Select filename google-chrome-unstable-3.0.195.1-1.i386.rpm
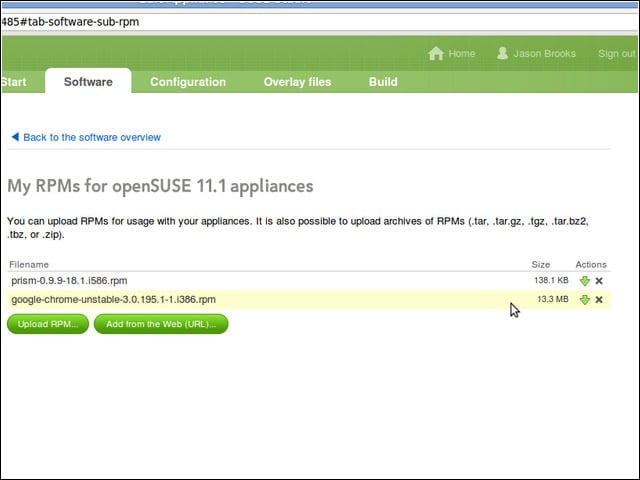Image resolution: width=640 pixels, height=480 pixels. (x=113, y=300)
